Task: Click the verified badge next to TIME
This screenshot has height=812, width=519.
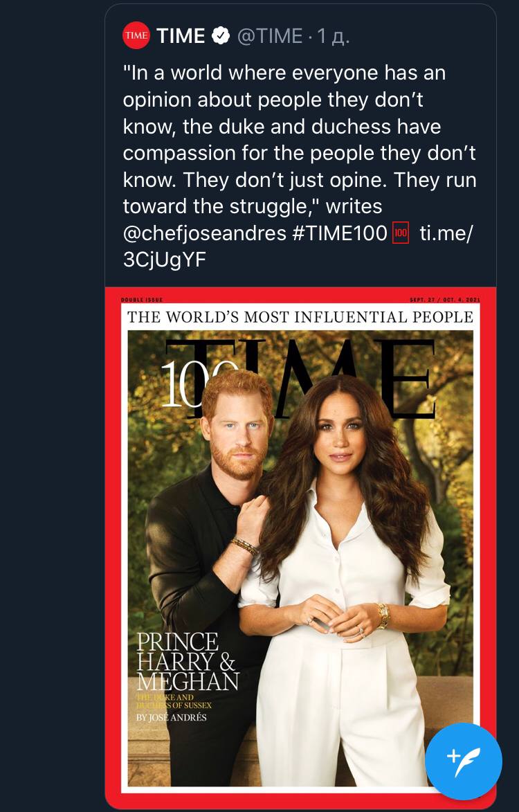Action: pyautogui.click(x=221, y=36)
